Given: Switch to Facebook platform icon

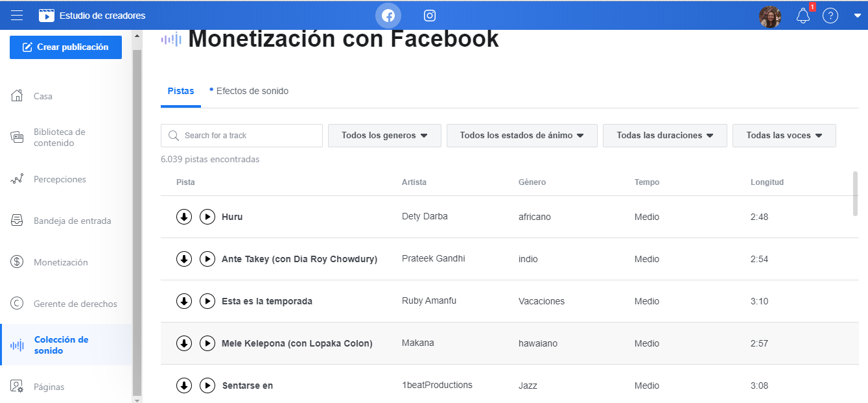Looking at the screenshot, I should click(x=388, y=16).
